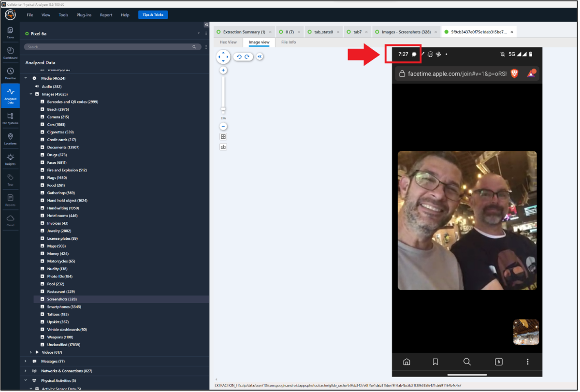Switch to the Hex View tab

pyautogui.click(x=228, y=42)
